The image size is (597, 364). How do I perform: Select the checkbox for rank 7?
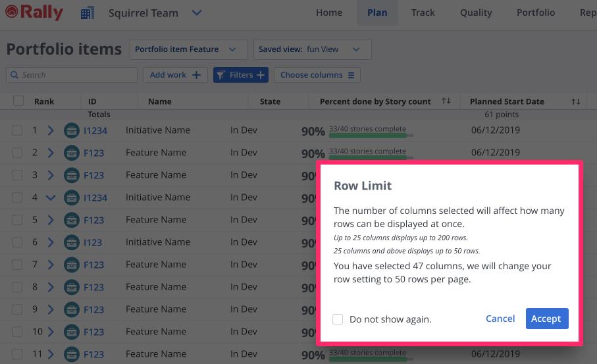tap(17, 265)
